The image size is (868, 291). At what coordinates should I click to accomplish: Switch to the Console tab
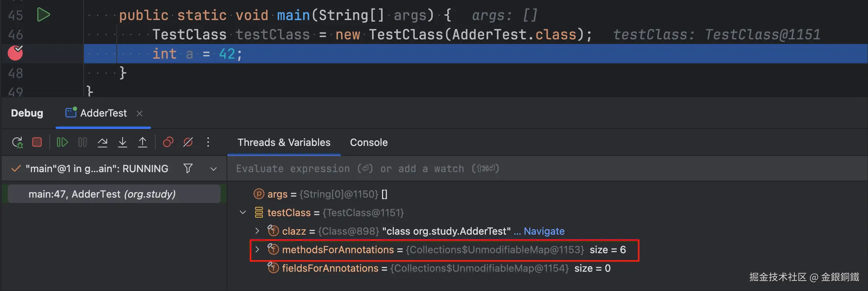[368, 142]
